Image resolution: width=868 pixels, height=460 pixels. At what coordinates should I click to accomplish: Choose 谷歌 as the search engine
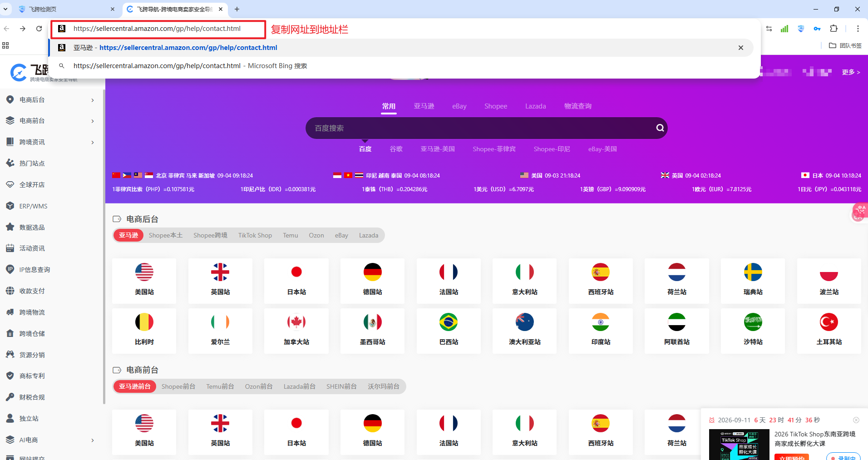pos(396,149)
